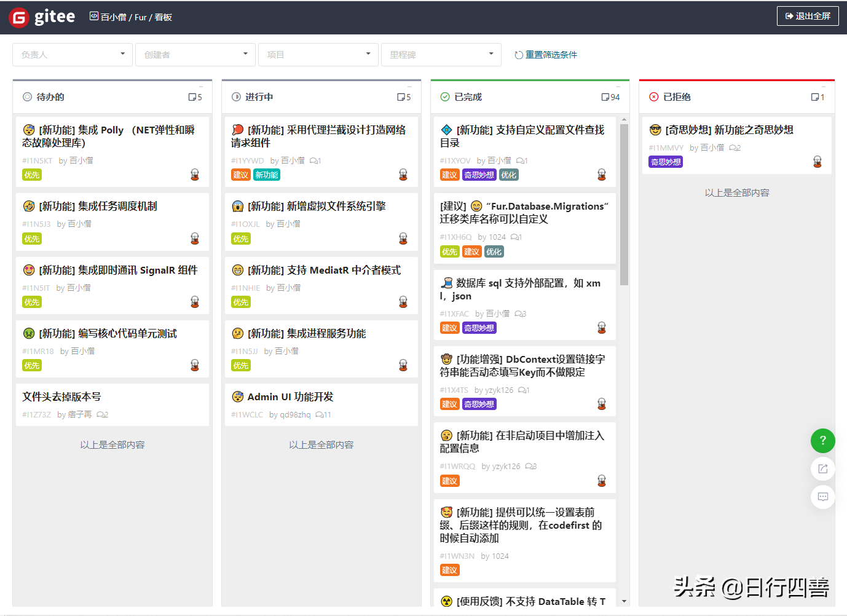
Task: Open the chat feedback floating icon
Action: [x=822, y=497]
